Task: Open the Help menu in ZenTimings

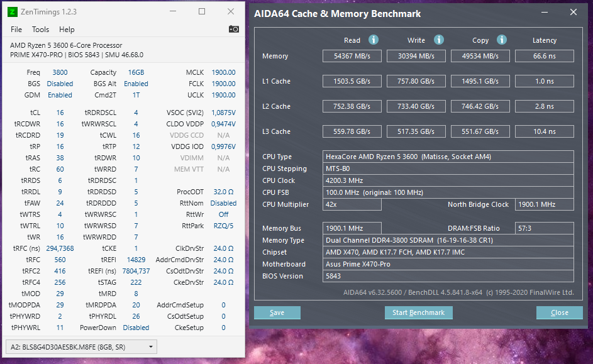Action: pos(67,30)
